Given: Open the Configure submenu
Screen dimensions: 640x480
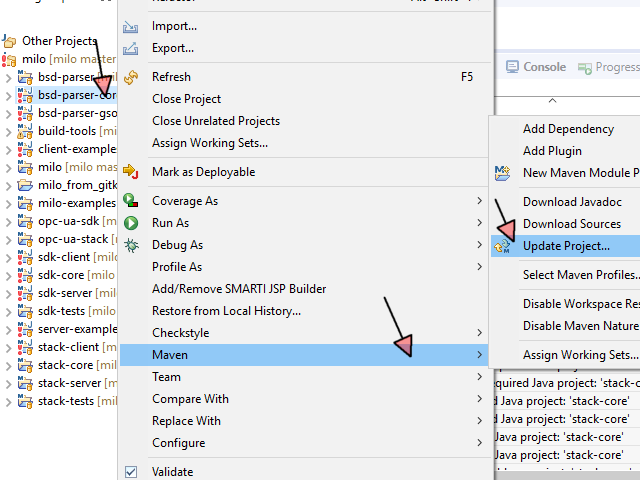Looking at the screenshot, I should tap(304, 443).
